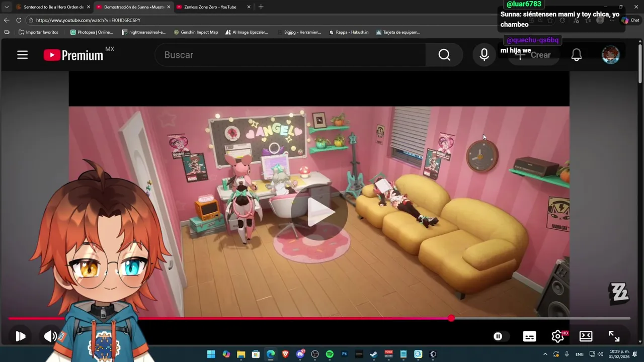The width and height of the screenshot is (644, 362).
Task: Open Spotify from the taskbar
Action: tap(330, 354)
